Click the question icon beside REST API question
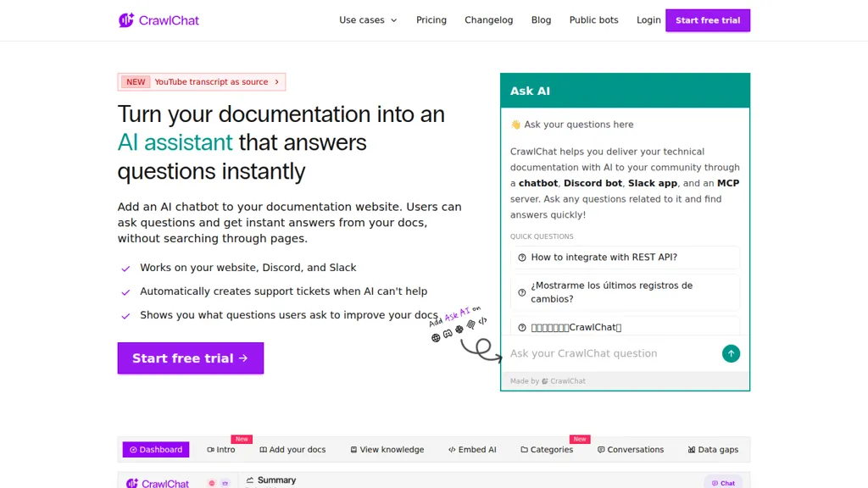Screen dimensions: 868x488 pos(521,258)
